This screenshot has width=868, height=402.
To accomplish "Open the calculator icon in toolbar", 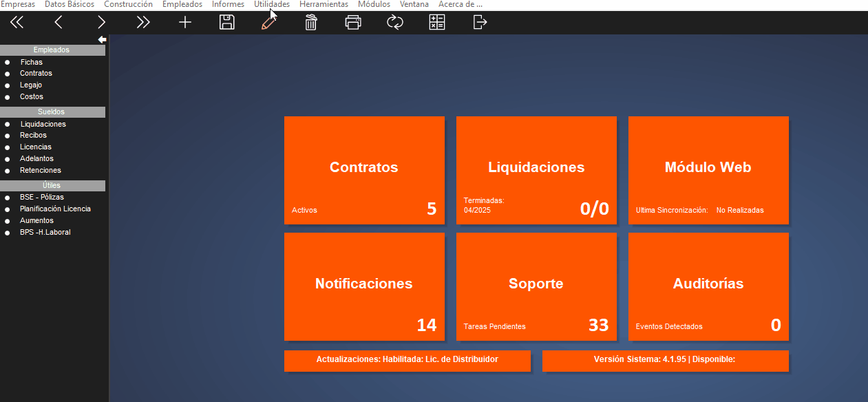I will tap(437, 22).
